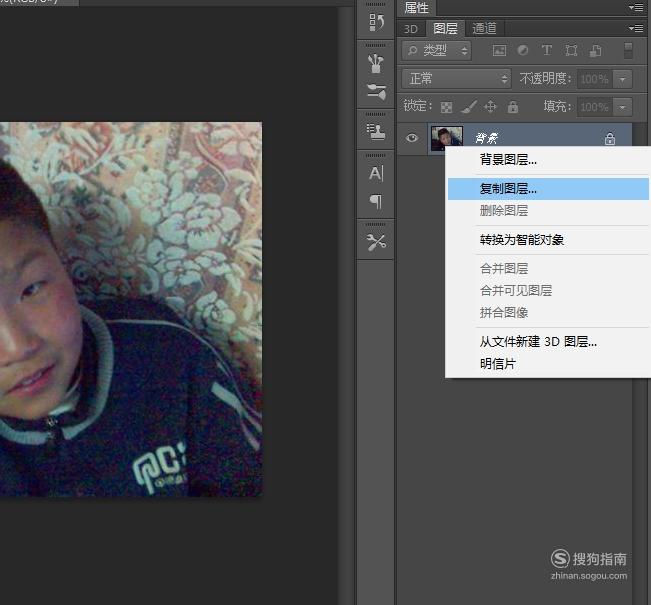The width and height of the screenshot is (651, 605).
Task: Open the 类型 filter type dropdown
Action: [x=436, y=51]
